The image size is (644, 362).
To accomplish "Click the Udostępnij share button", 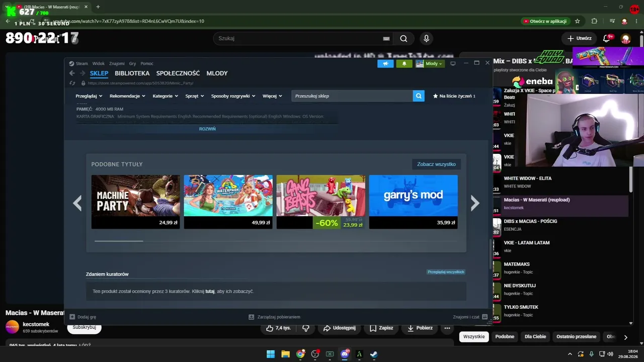I will 339,328.
